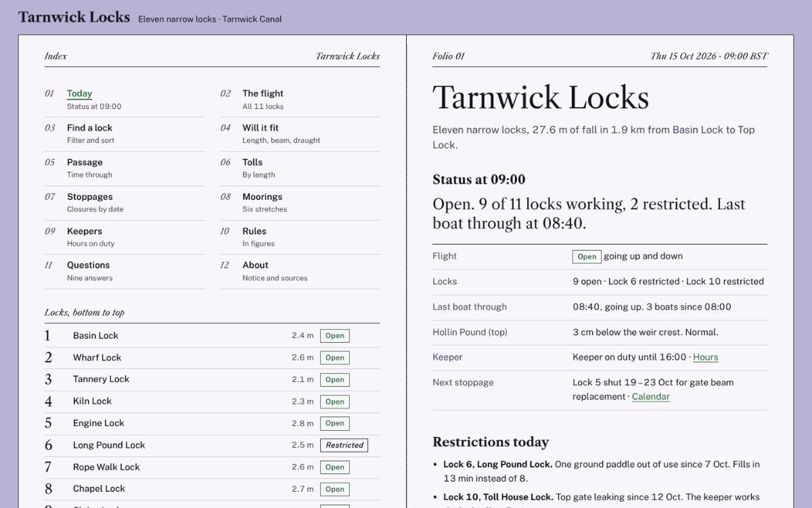Follow the Hours link in Keeper row

pos(706,357)
